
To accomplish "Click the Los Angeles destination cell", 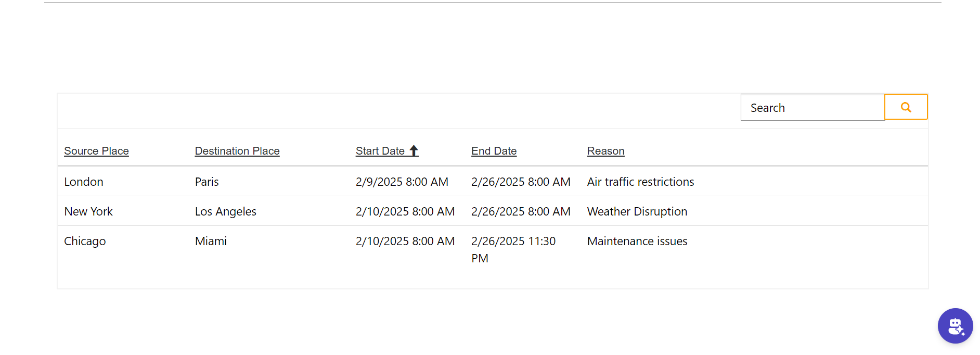I will (225, 211).
